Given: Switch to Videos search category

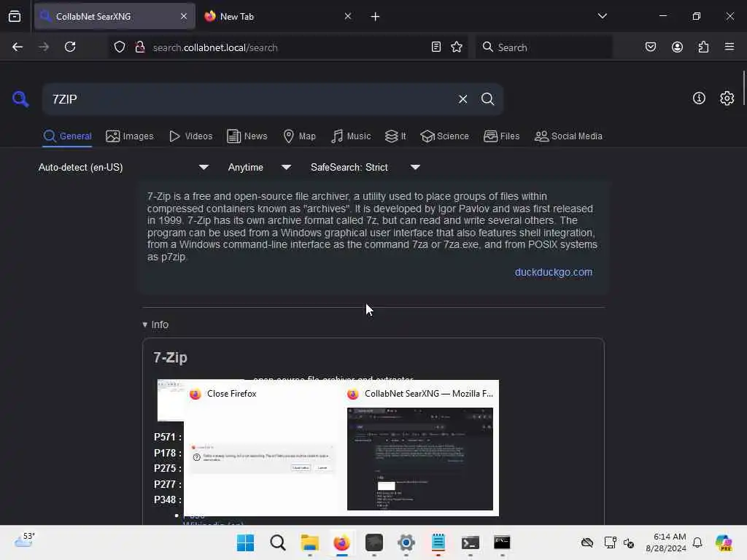Looking at the screenshot, I should [x=190, y=136].
